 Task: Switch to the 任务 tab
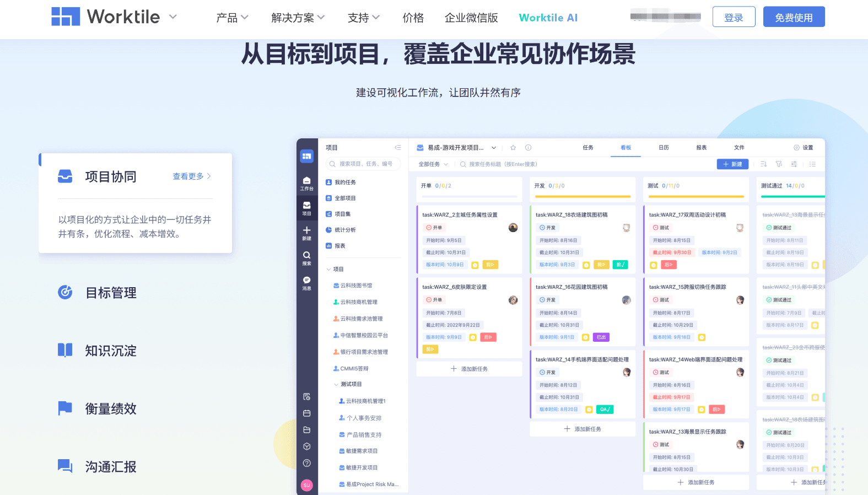(x=588, y=148)
